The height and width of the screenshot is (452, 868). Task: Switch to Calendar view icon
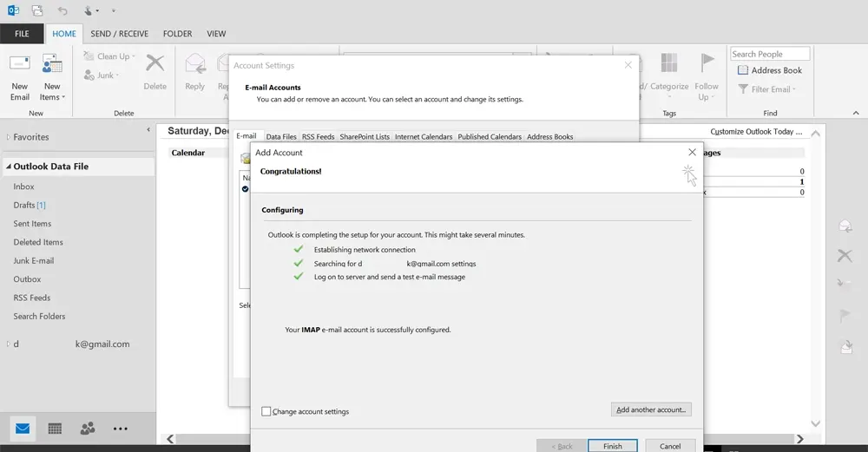pos(55,429)
